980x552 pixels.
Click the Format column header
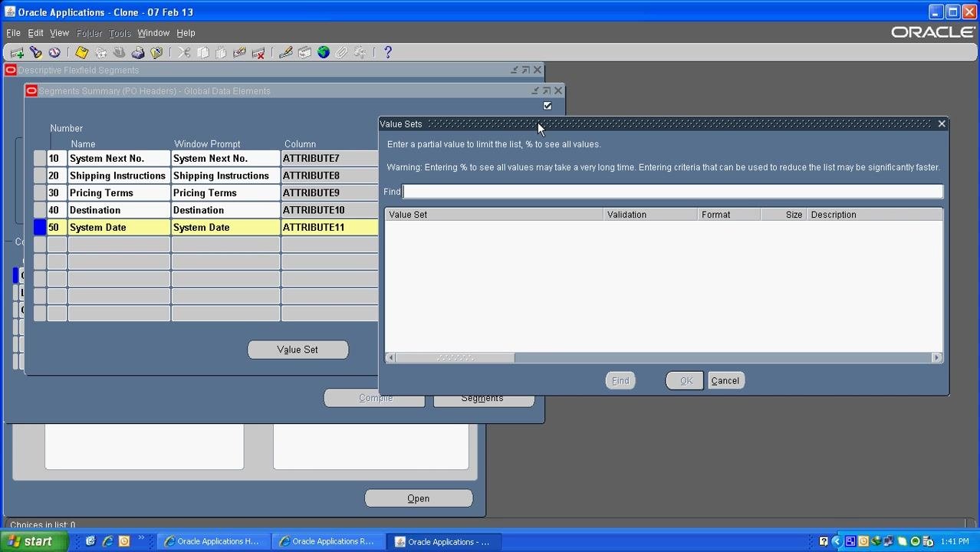pyautogui.click(x=728, y=215)
